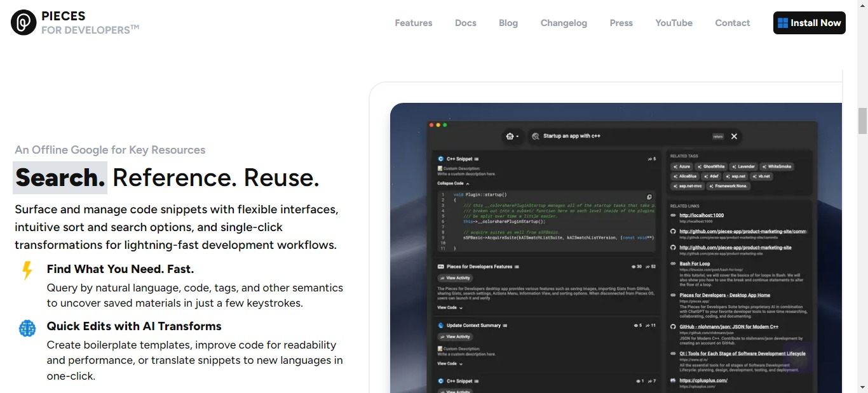The height and width of the screenshot is (393, 868).
Task: Click the link icon beside http://localhost:1000
Action: pyautogui.click(x=673, y=215)
